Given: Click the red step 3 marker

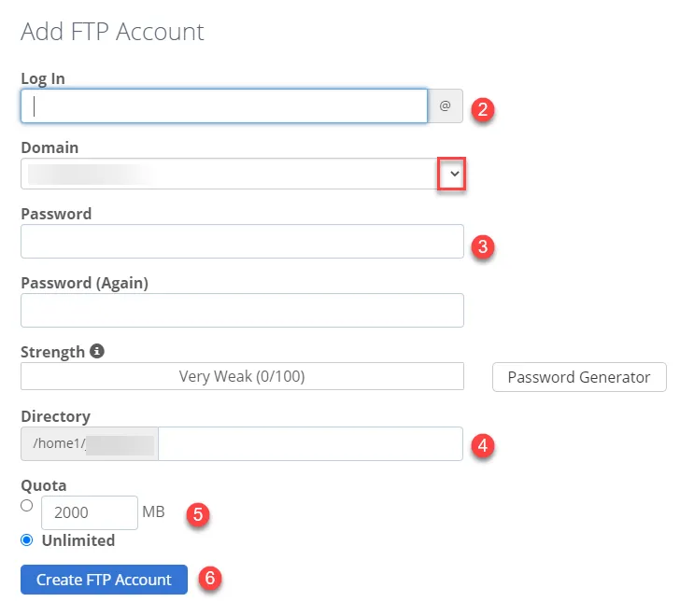Looking at the screenshot, I should coord(482,246).
